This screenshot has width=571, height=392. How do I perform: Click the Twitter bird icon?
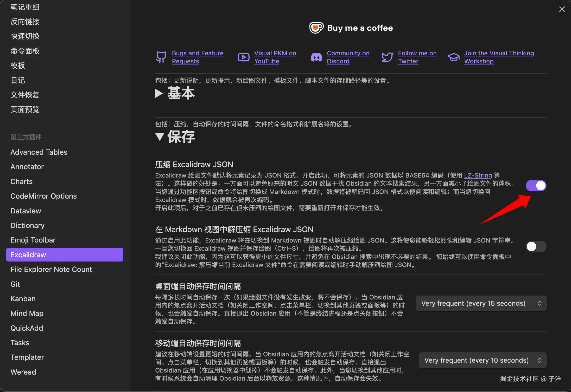click(387, 57)
